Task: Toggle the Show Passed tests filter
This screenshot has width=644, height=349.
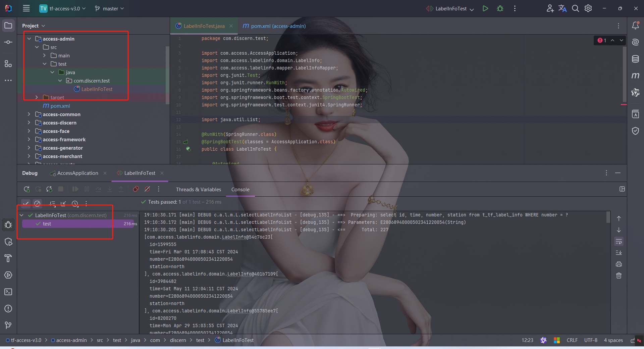Action: (x=26, y=204)
